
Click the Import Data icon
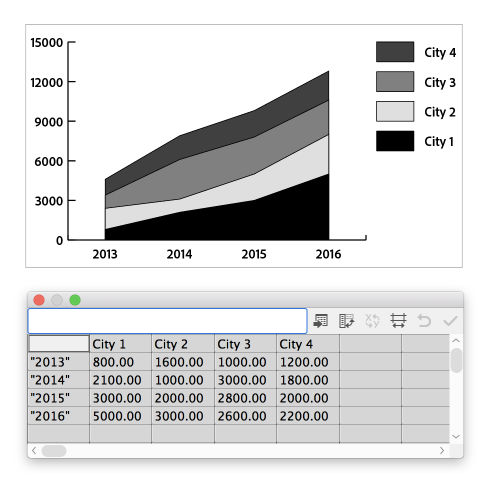(321, 321)
